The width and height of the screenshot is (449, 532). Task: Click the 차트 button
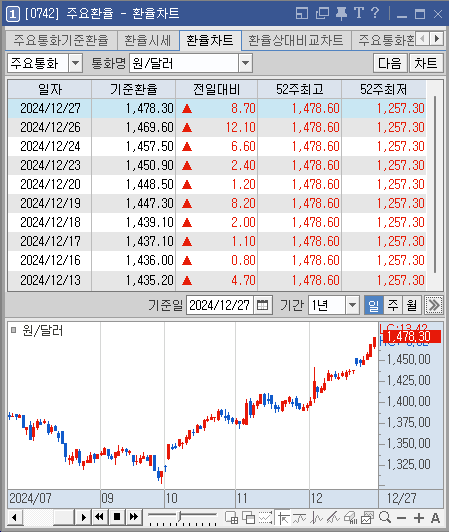pos(426,63)
